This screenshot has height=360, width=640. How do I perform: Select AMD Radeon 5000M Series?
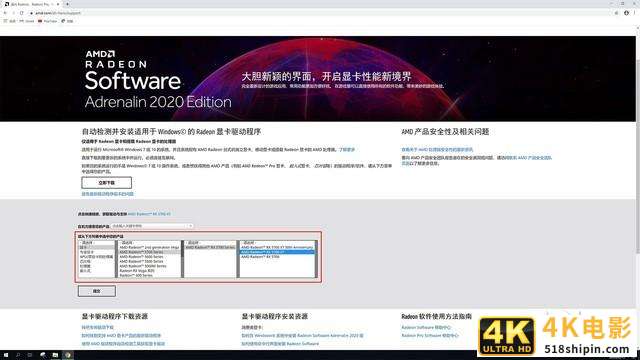(149, 266)
